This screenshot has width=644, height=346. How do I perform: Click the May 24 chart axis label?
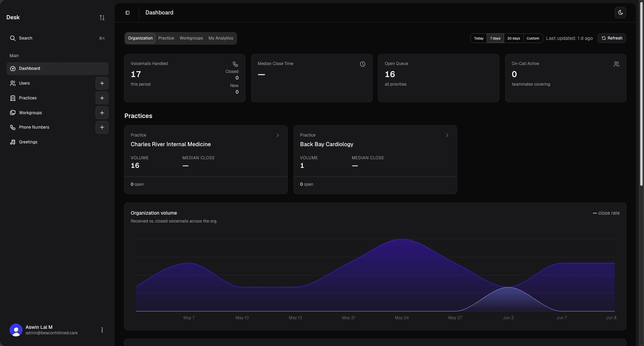402,318
